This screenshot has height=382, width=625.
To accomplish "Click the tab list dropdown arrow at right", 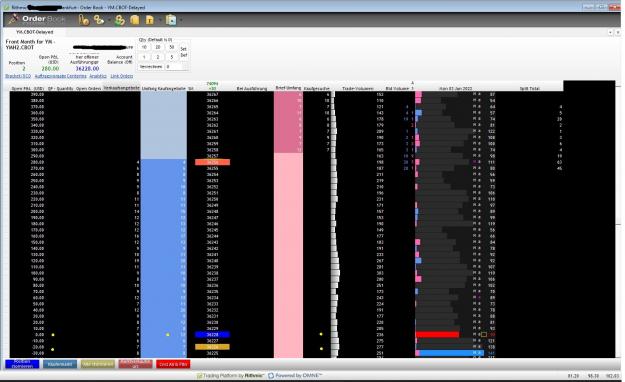I will 610,32.
